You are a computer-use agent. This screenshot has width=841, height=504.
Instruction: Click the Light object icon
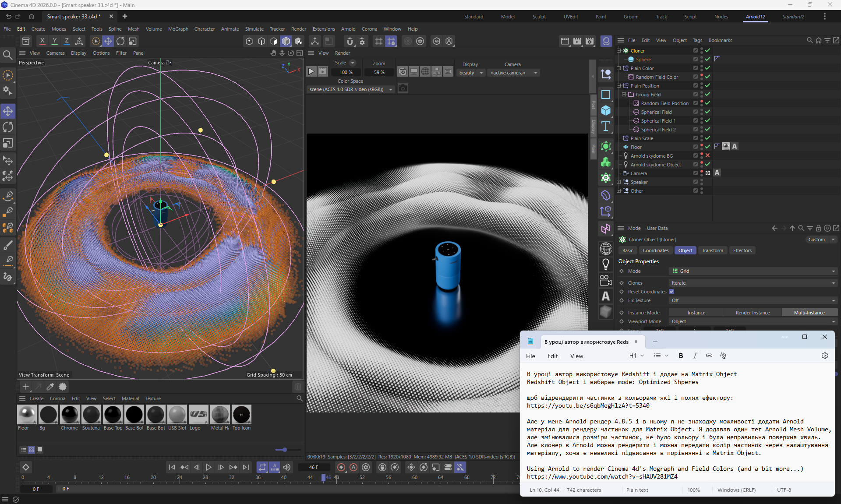pos(606,264)
